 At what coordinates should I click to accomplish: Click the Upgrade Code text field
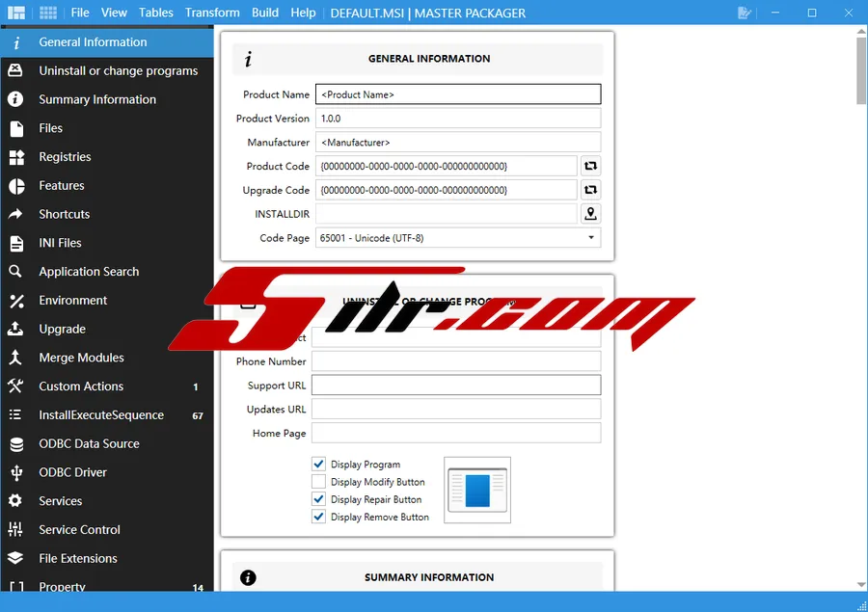(447, 190)
